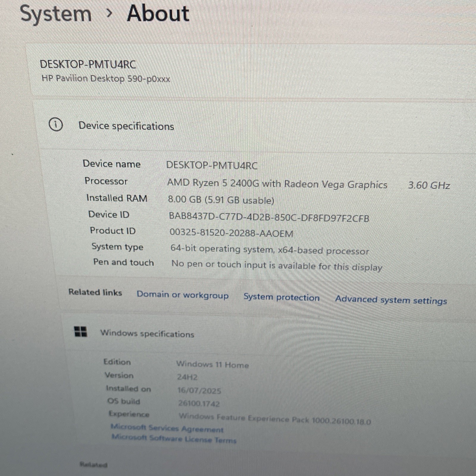Click the No pen or touch input text

(x=277, y=265)
